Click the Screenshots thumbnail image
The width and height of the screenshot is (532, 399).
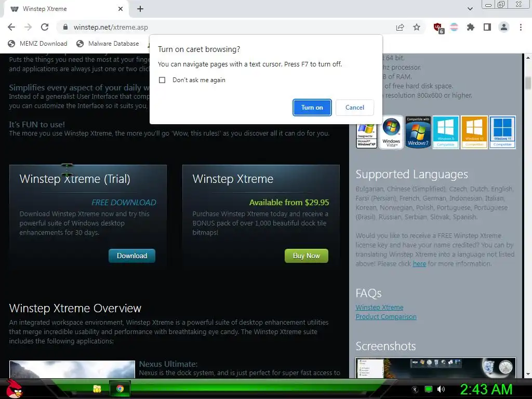pyautogui.click(x=435, y=368)
